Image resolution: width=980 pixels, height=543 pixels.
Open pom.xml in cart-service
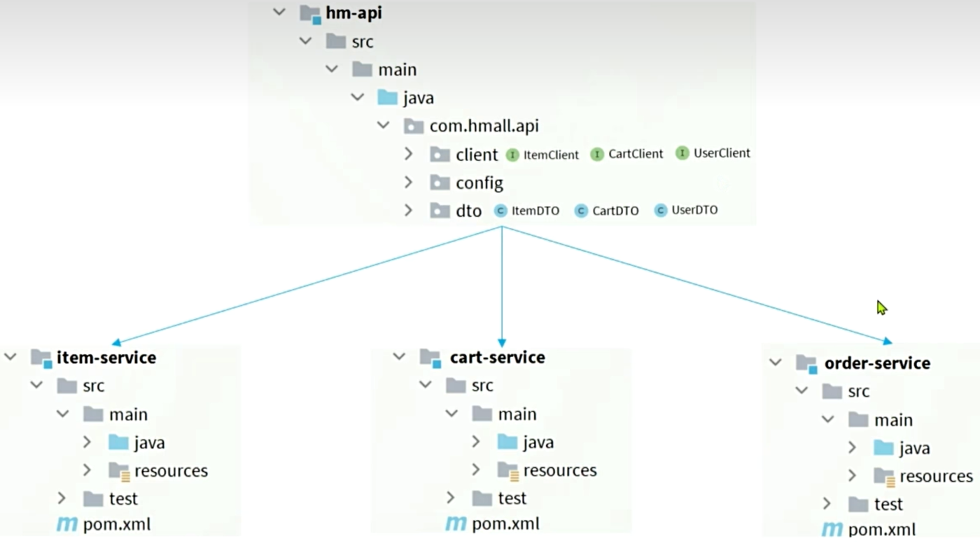pos(505,523)
